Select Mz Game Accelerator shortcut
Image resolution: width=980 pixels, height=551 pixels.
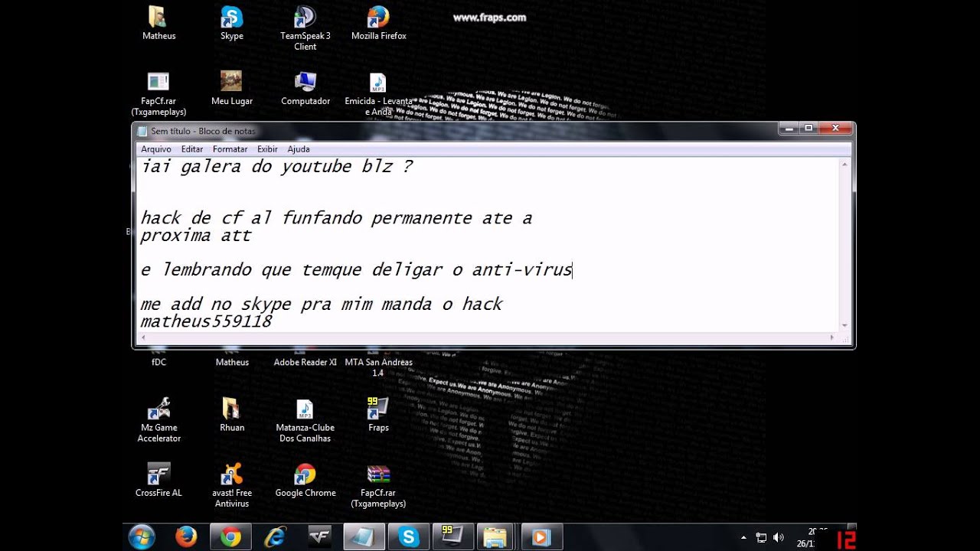click(158, 420)
